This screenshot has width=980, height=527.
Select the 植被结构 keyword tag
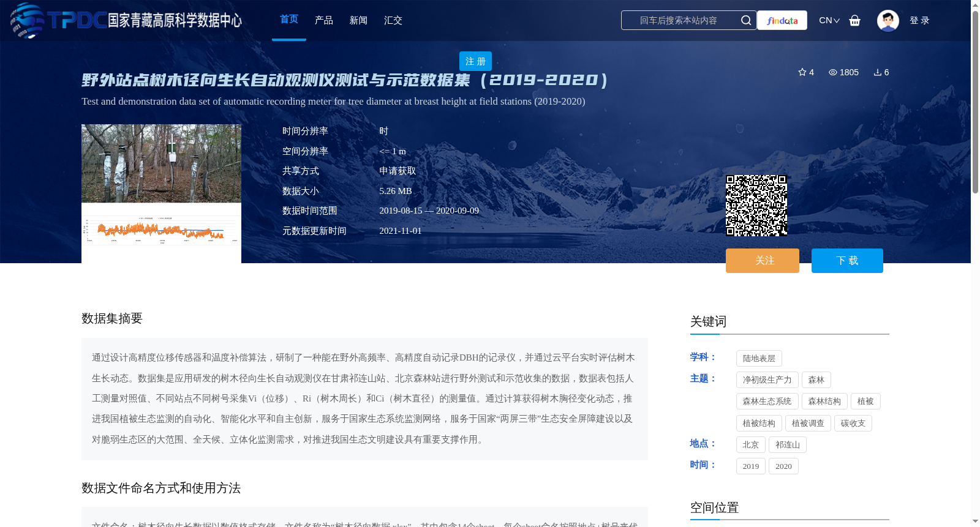tap(759, 424)
